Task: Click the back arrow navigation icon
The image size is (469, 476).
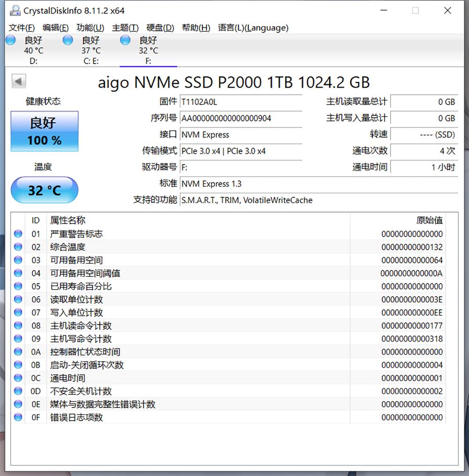Action: (17, 80)
